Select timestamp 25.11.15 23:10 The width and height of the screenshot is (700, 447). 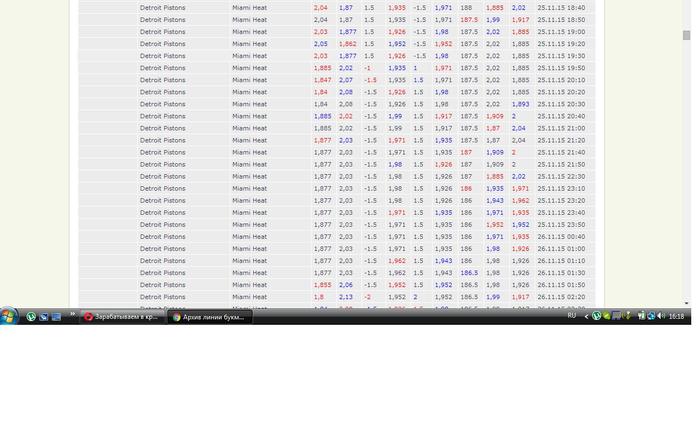pos(561,188)
